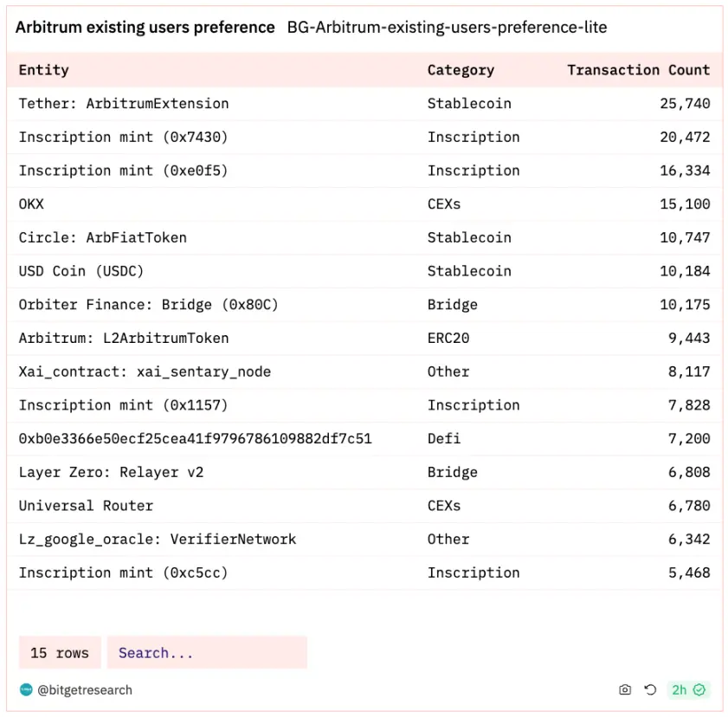Select the Tether: ArbitrumExtension entity cell
Screen dimensions: 728x717
tap(124, 104)
